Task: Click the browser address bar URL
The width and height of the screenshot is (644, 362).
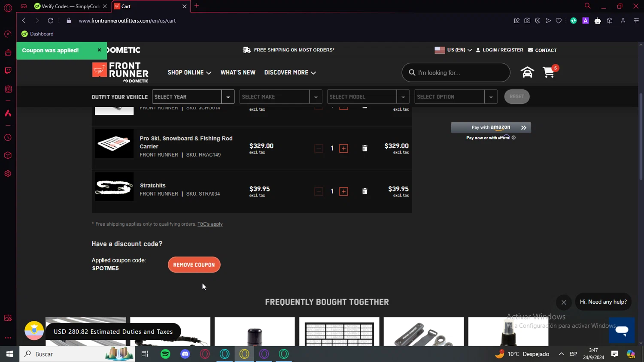Action: [x=128, y=21]
